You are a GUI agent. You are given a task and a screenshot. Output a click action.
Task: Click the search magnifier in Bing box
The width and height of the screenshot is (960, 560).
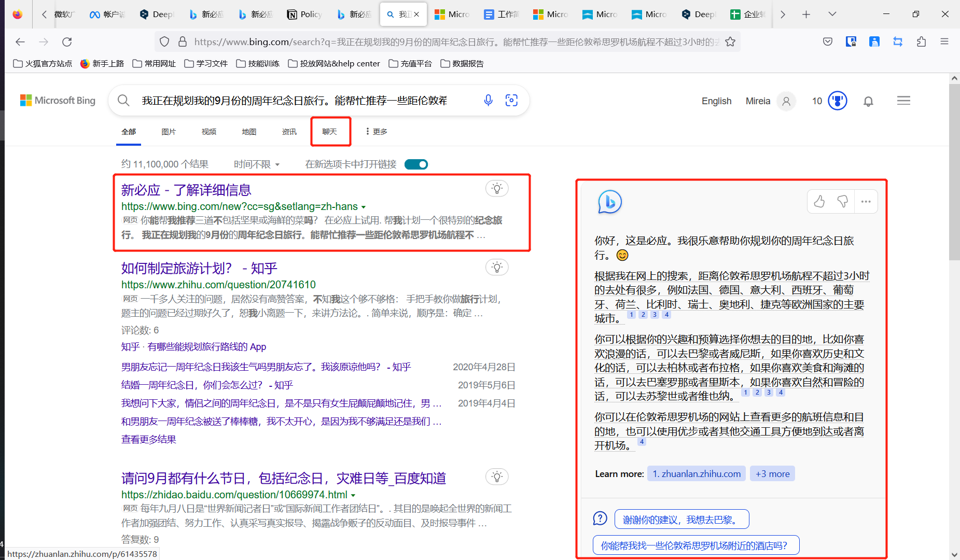pos(123,101)
